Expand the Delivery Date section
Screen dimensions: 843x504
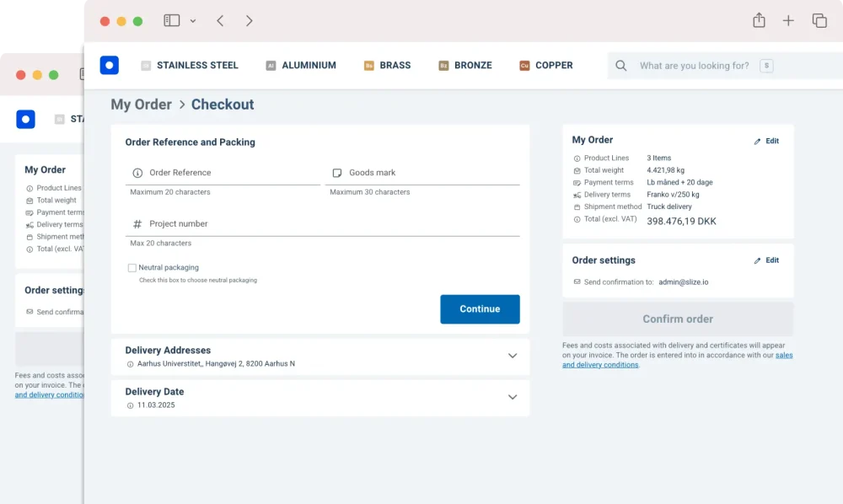(513, 396)
